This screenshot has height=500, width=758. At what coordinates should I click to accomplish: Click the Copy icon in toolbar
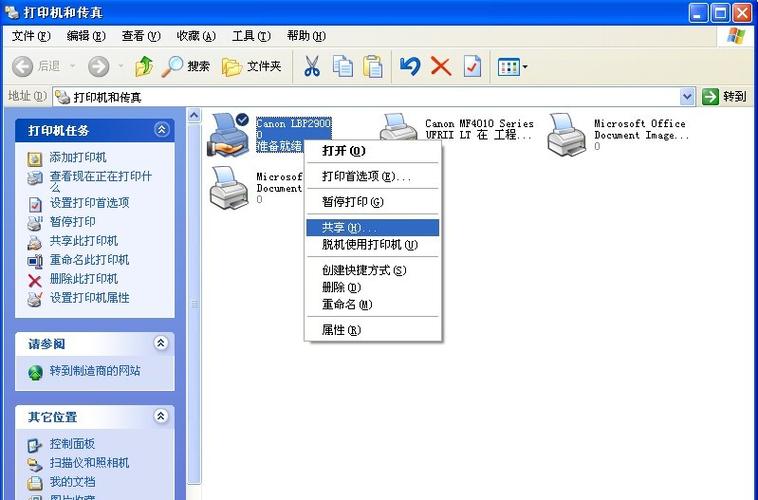pyautogui.click(x=342, y=66)
